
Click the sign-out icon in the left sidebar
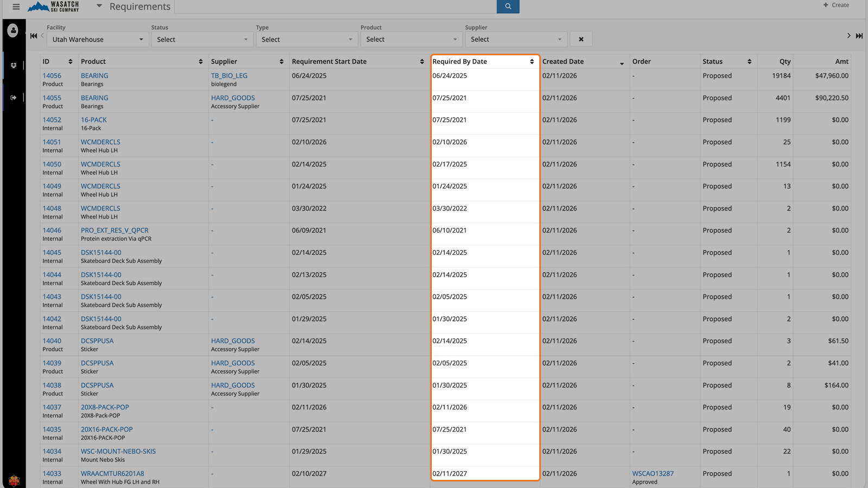[x=13, y=97]
